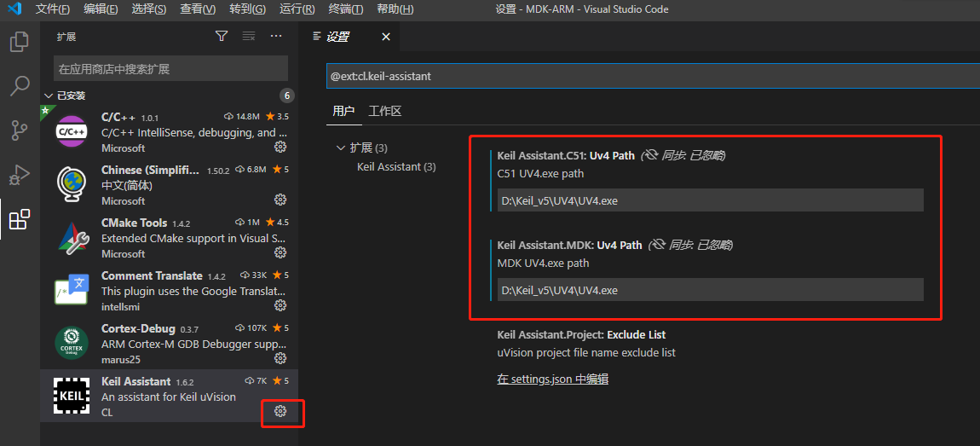Open the 帮助(H) menu
The height and width of the screenshot is (446, 980).
(x=395, y=9)
